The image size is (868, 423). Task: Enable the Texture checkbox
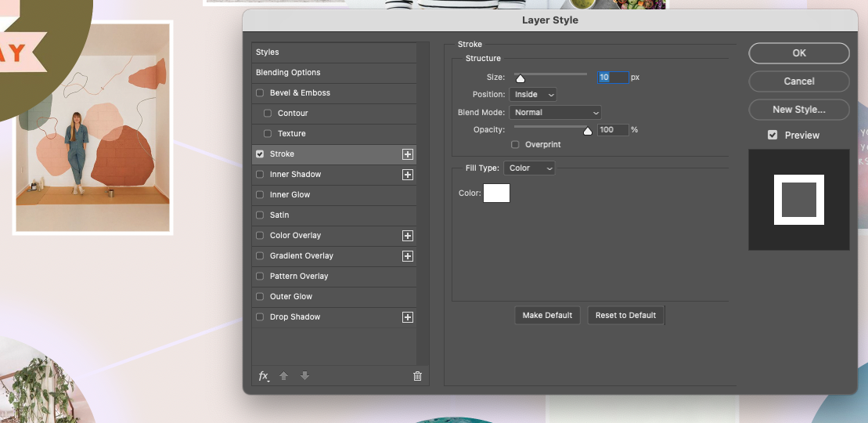tap(268, 134)
